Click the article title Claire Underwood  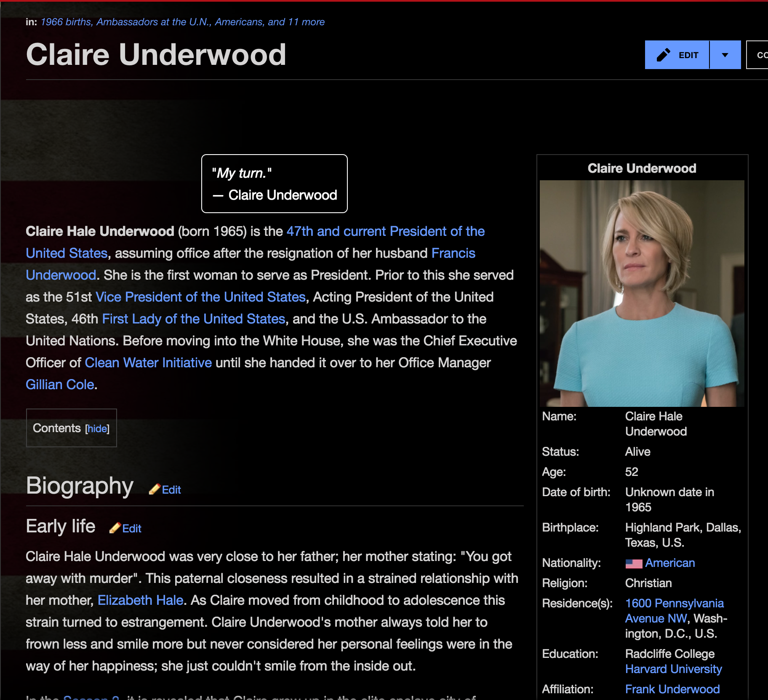click(156, 55)
